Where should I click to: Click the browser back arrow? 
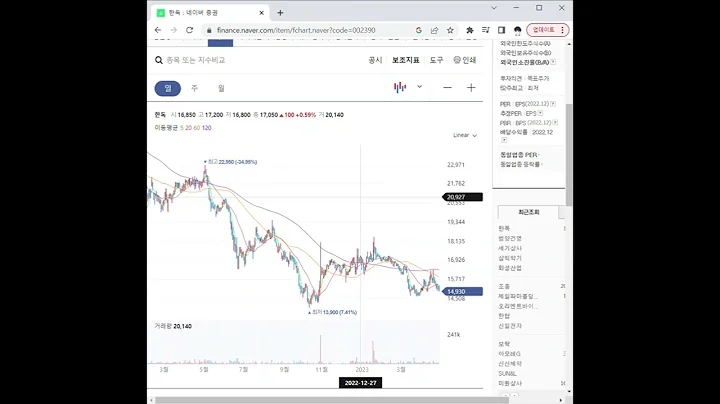(158, 30)
